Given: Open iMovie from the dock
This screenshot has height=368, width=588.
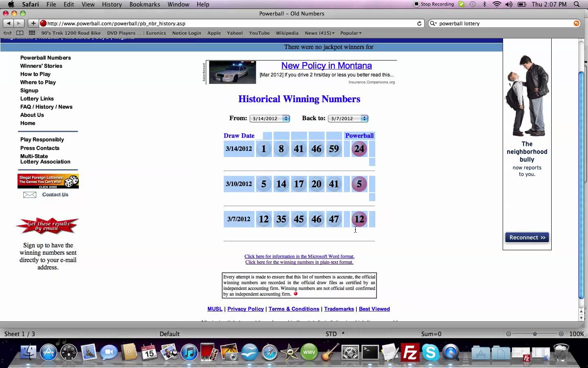Looking at the screenshot, I should coord(290,352).
